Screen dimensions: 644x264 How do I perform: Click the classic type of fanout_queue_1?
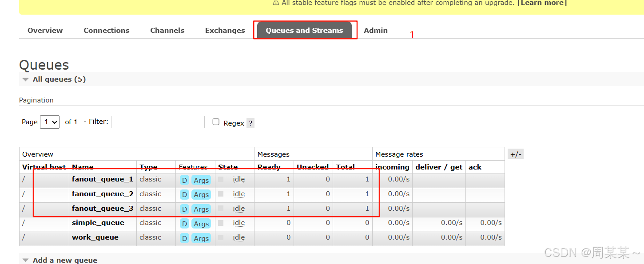click(150, 179)
